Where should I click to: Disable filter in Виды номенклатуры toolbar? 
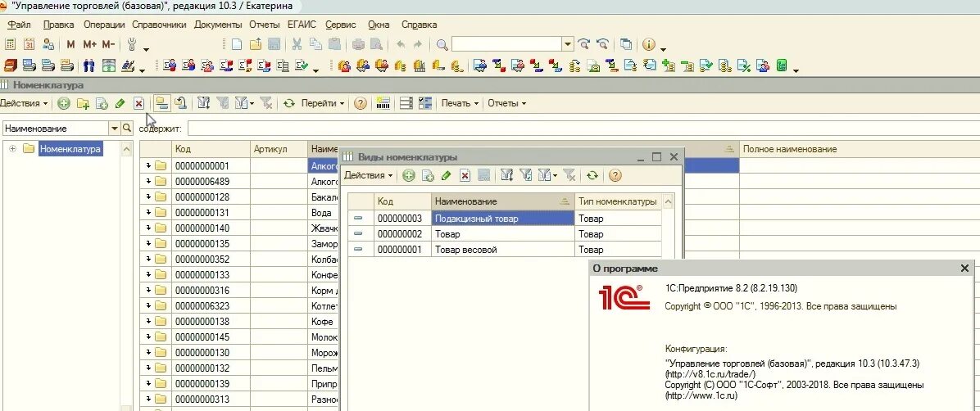pyautogui.click(x=569, y=176)
